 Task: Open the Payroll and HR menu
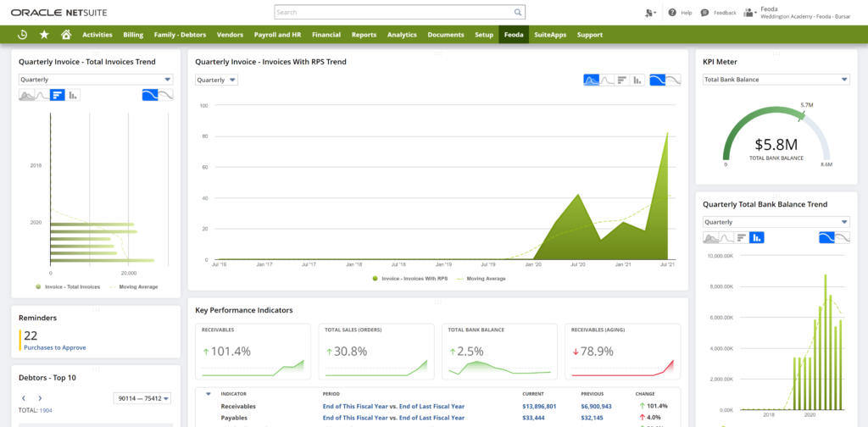(277, 34)
